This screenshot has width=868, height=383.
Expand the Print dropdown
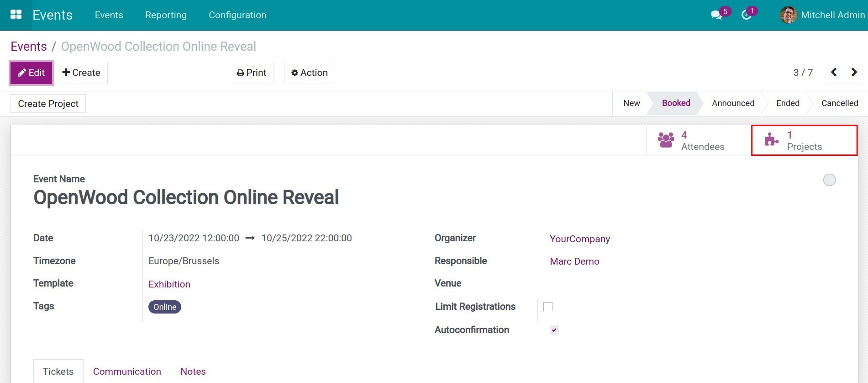tap(252, 73)
